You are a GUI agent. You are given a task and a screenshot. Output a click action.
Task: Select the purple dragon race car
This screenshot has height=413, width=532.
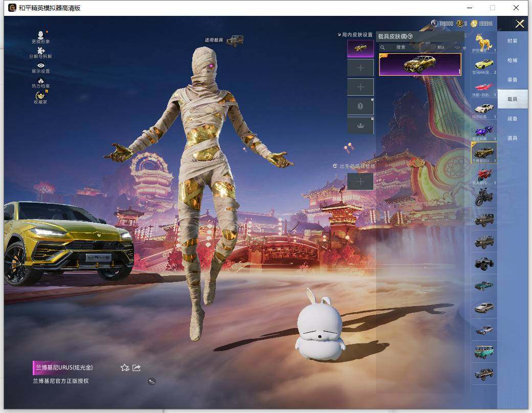click(x=484, y=132)
